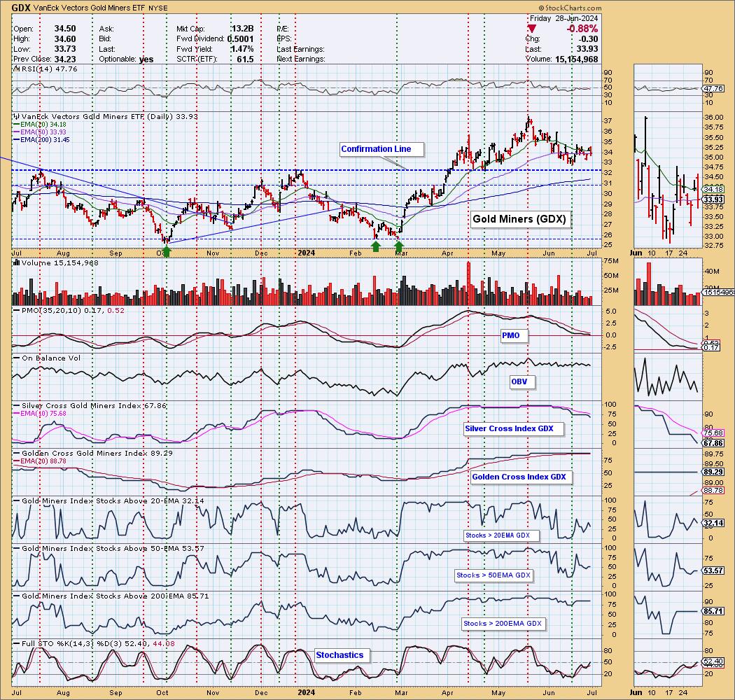
Task: Click the red down-triangle change indicator
Action: tap(532, 29)
